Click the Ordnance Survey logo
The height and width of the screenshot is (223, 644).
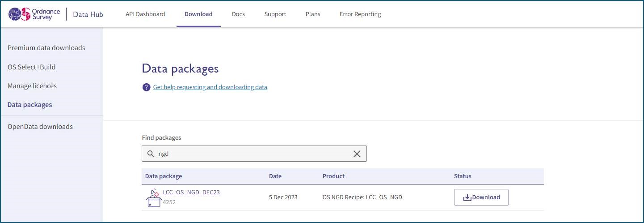pyautogui.click(x=34, y=14)
